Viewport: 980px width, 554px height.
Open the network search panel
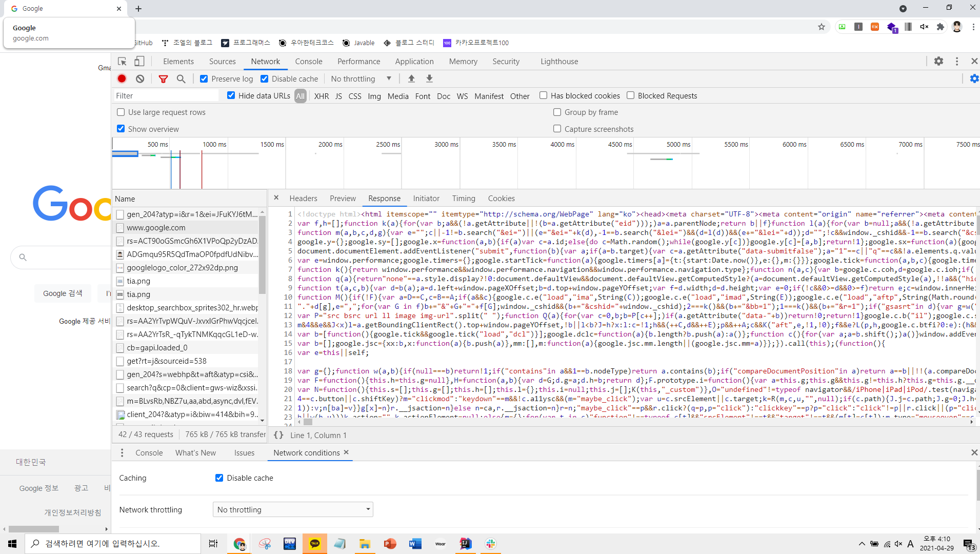(x=181, y=78)
